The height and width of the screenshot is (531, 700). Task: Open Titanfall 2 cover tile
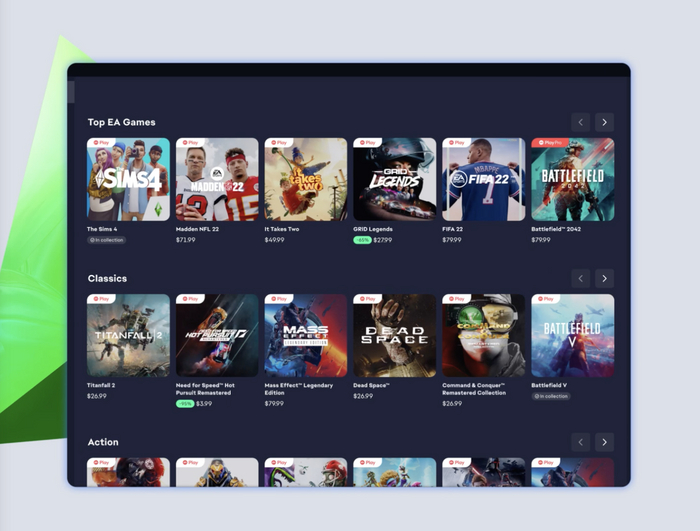(x=128, y=335)
